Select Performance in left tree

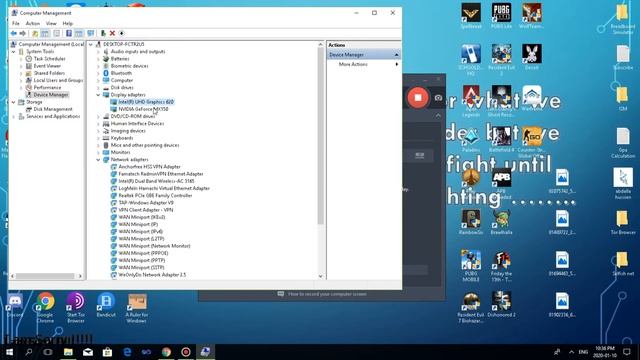point(47,87)
